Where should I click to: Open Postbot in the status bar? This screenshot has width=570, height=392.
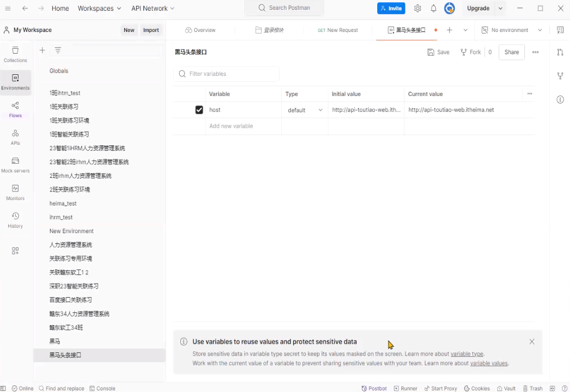point(374,388)
